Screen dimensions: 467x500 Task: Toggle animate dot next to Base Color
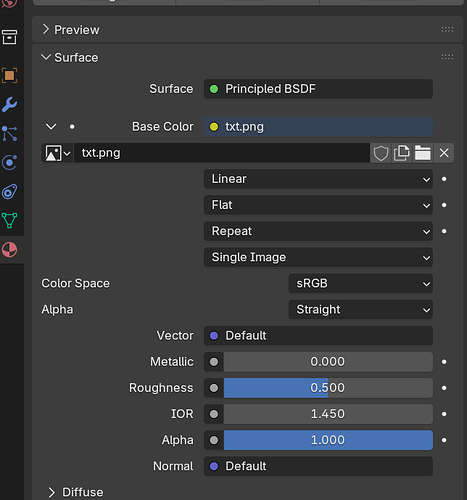tap(72, 127)
